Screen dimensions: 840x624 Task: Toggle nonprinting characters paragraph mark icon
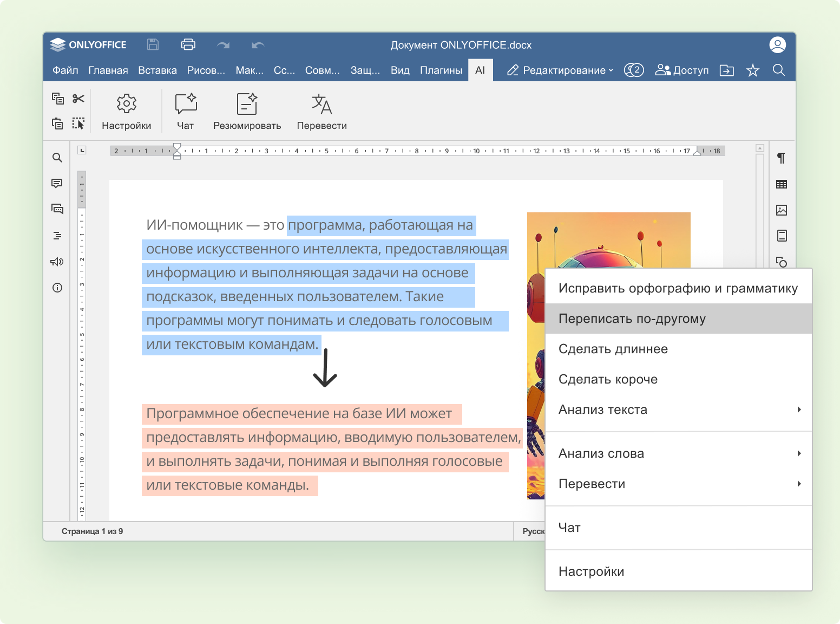point(781,158)
